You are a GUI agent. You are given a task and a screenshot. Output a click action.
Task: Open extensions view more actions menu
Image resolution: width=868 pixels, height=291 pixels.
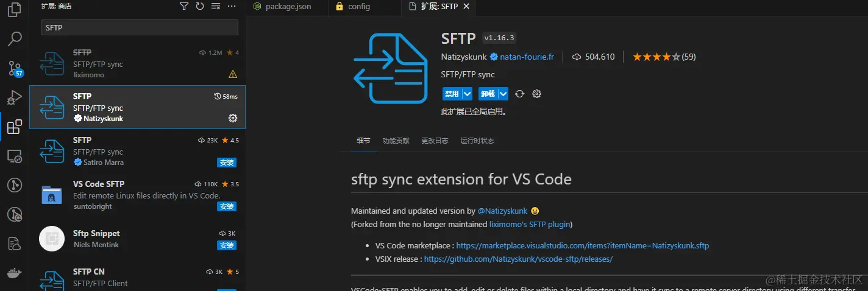pyautogui.click(x=232, y=6)
